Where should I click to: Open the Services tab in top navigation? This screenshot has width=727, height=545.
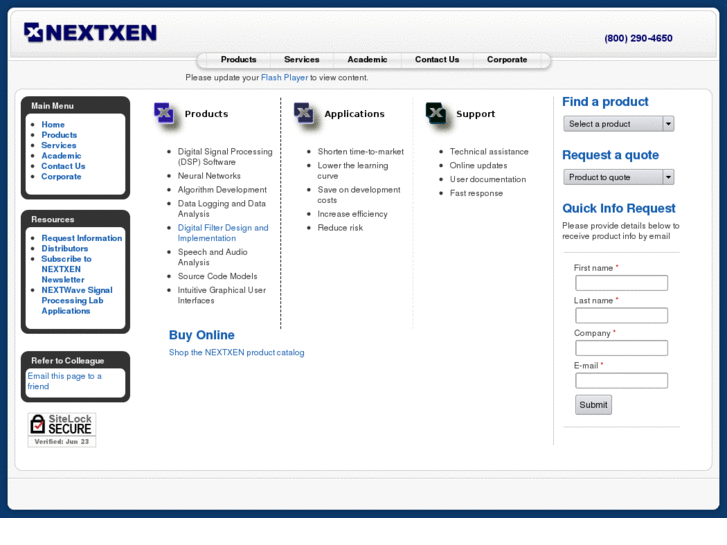click(x=301, y=59)
